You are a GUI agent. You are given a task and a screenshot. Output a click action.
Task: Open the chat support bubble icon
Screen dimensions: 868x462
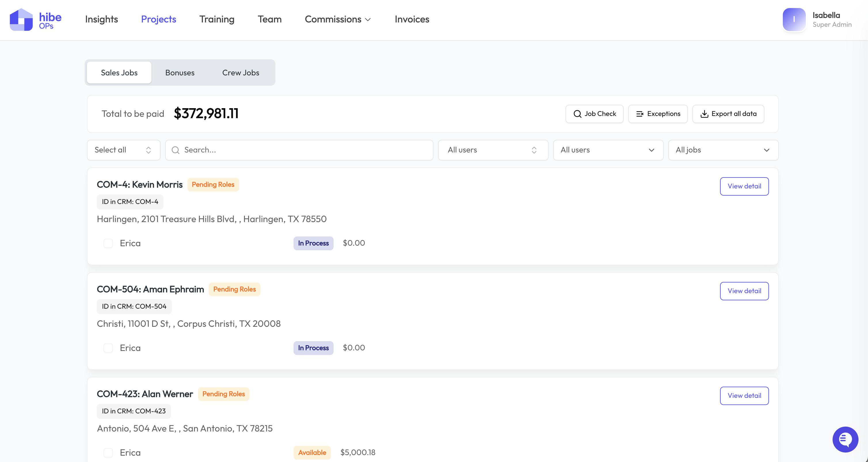click(845, 439)
